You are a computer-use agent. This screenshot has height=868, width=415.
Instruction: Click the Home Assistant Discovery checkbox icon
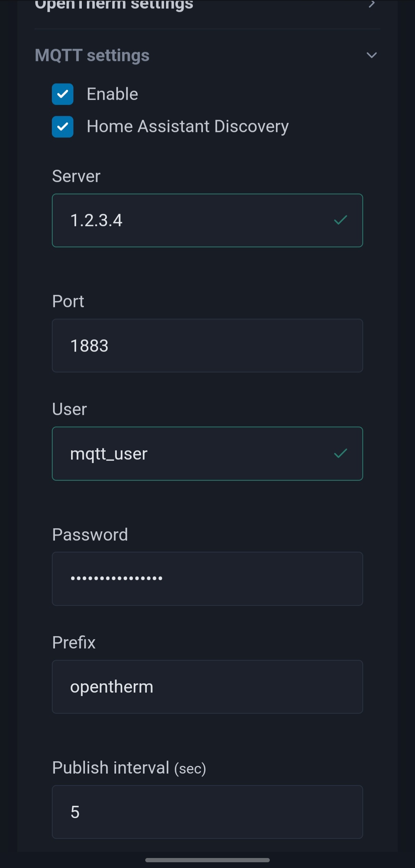[x=63, y=126]
